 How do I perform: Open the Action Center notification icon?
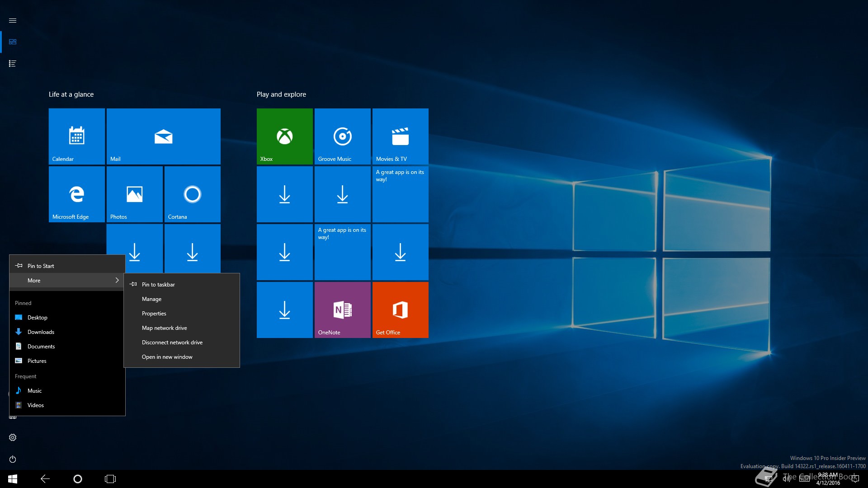point(855,479)
